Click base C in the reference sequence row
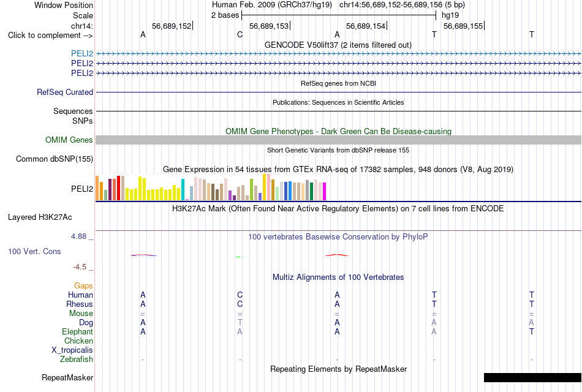Image resolution: width=582 pixels, height=392 pixels. click(240, 34)
